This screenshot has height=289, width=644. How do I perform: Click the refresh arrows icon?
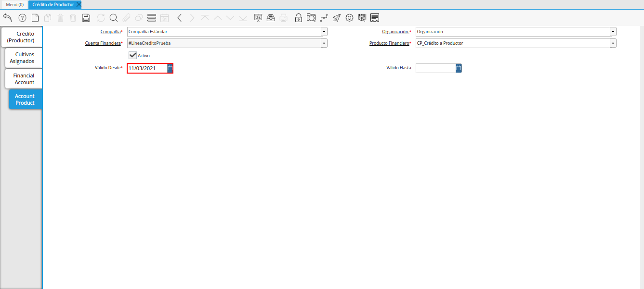point(101,18)
